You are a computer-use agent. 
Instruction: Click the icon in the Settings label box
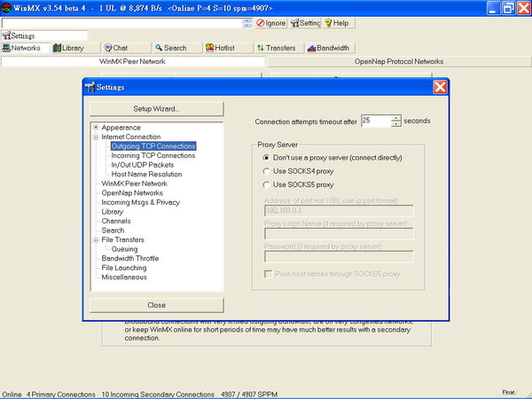pyautogui.click(x=6, y=35)
